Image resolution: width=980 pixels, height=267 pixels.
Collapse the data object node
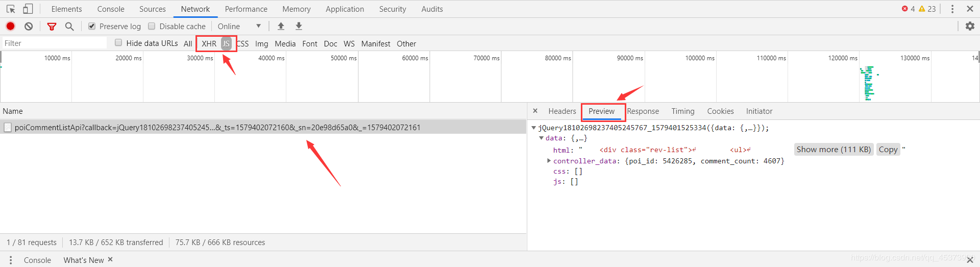click(x=541, y=138)
